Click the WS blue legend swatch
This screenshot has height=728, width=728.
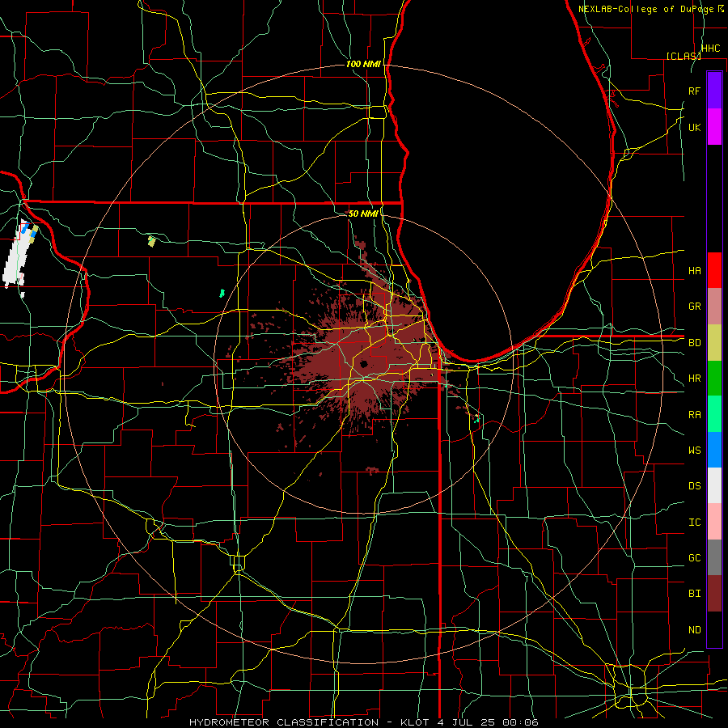click(714, 450)
